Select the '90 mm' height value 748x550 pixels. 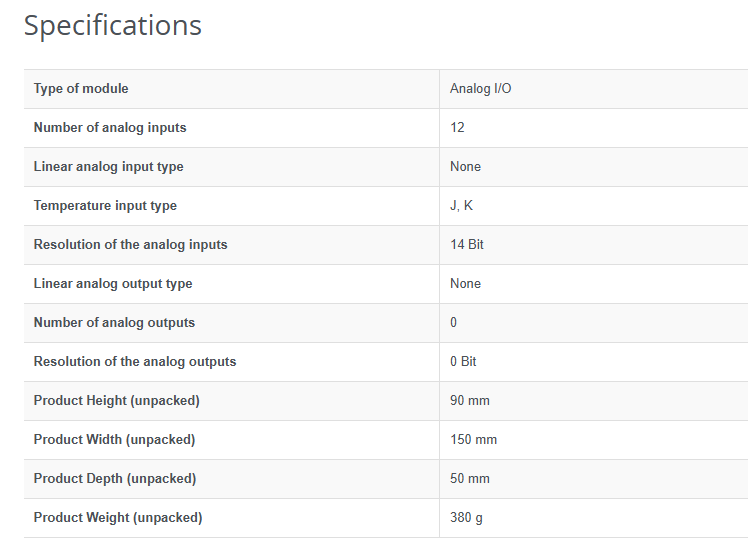coord(470,401)
